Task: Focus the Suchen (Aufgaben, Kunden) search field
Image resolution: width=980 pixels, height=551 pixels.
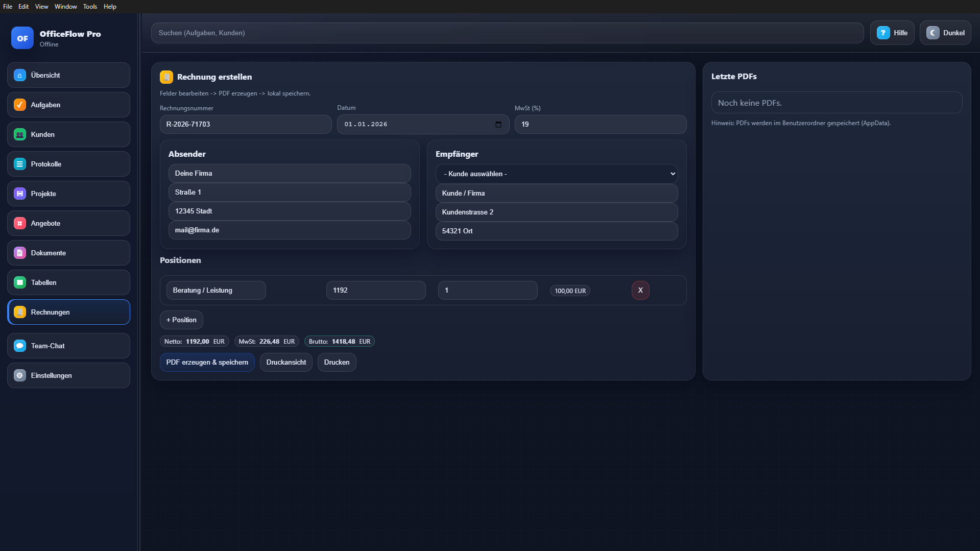Action: pyautogui.click(x=507, y=33)
